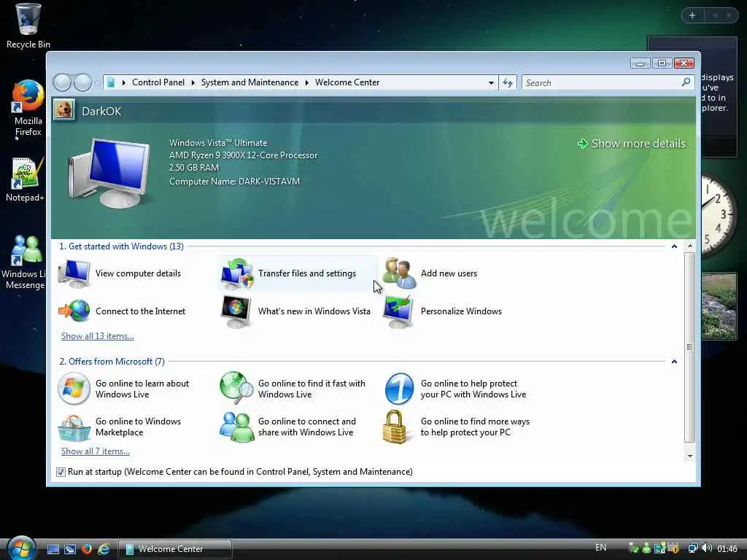
Task: Click the volume speaker icon in the system tray
Action: [707, 548]
